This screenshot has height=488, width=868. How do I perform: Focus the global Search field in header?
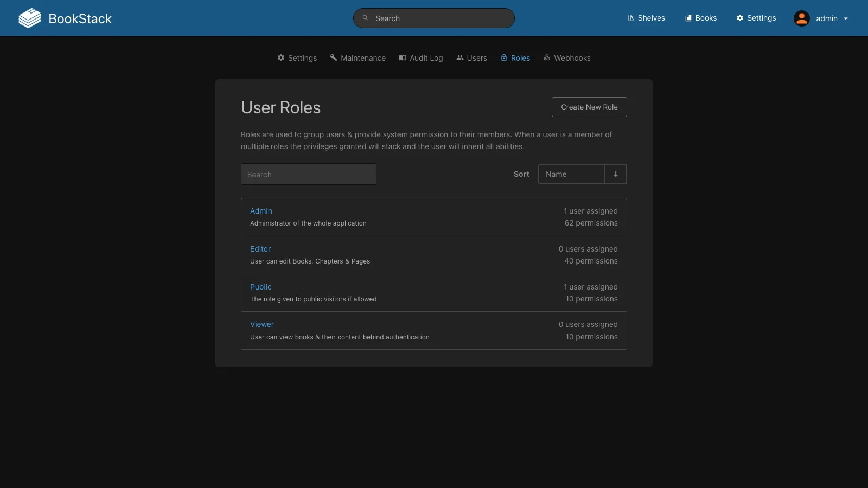pos(434,18)
